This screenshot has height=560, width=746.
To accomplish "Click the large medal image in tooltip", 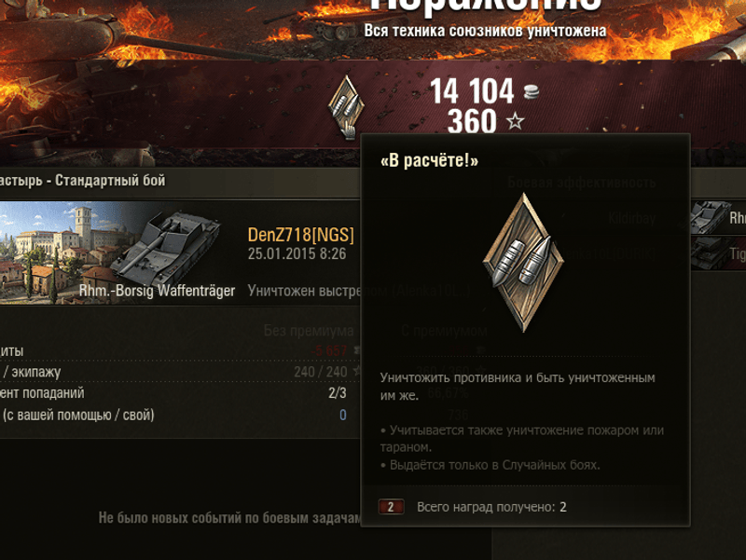I will coord(523,263).
